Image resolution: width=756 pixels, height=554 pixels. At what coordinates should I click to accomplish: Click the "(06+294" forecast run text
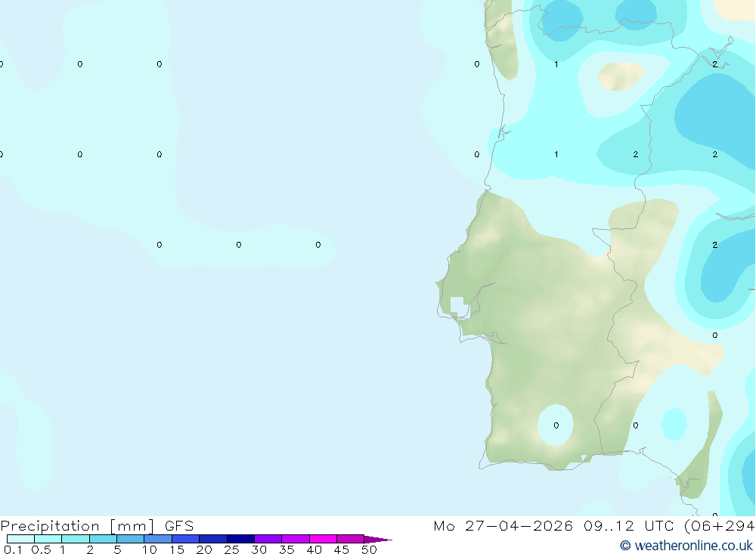tap(720, 525)
